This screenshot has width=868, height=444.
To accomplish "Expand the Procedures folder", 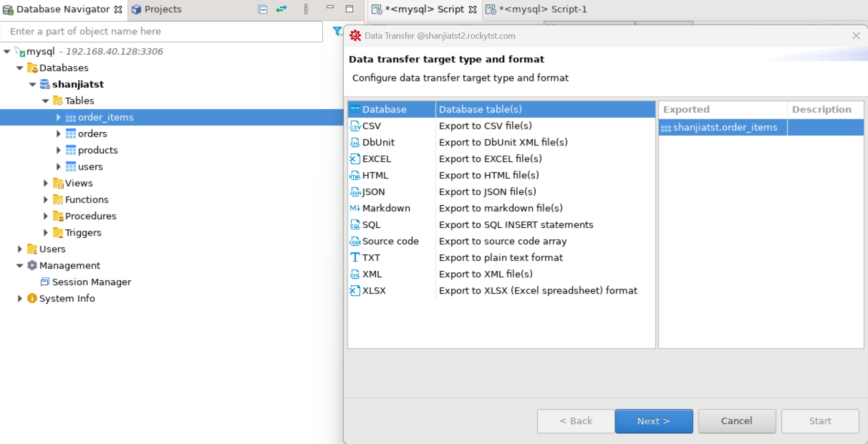I will (x=45, y=216).
